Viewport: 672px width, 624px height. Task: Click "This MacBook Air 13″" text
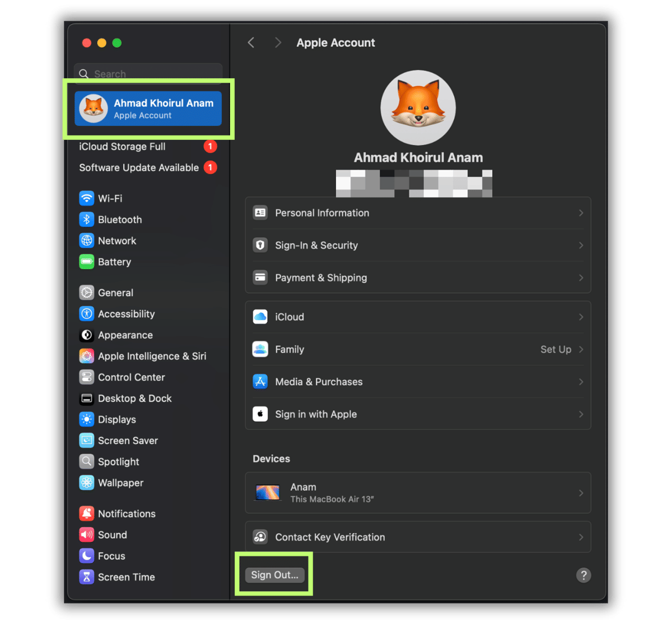coord(332,499)
